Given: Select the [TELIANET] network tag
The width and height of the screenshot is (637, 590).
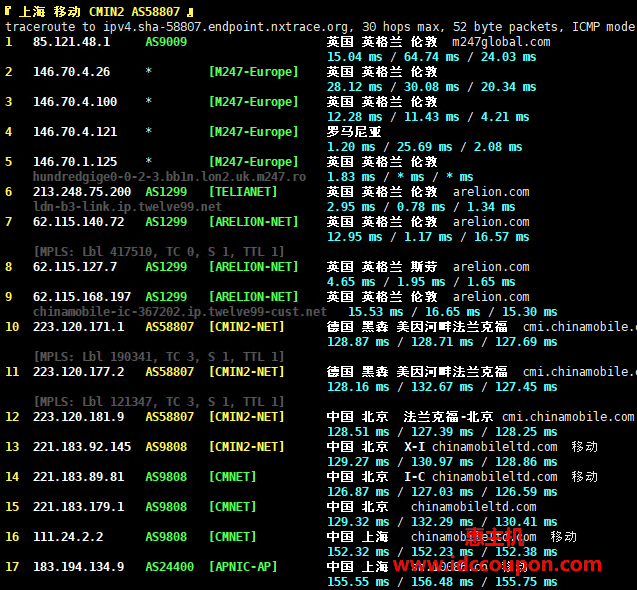Looking at the screenshot, I should 243,192.
